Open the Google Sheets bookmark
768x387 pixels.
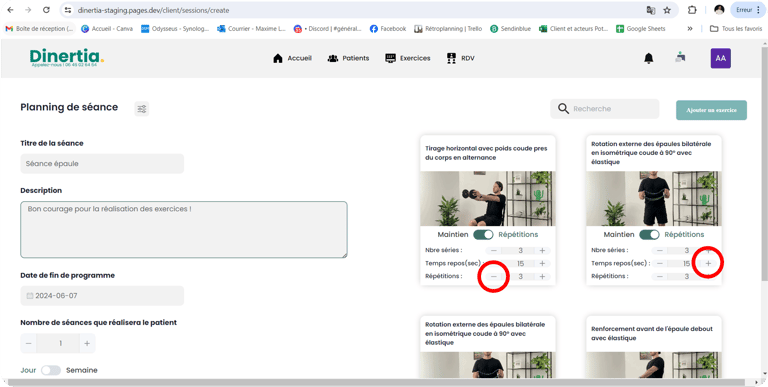pyautogui.click(x=641, y=29)
